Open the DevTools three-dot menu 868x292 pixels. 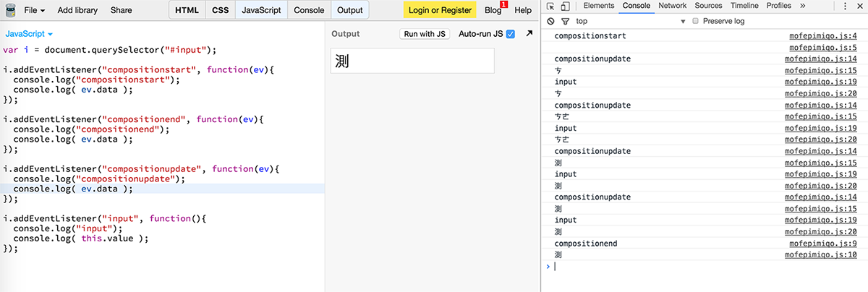coord(844,6)
